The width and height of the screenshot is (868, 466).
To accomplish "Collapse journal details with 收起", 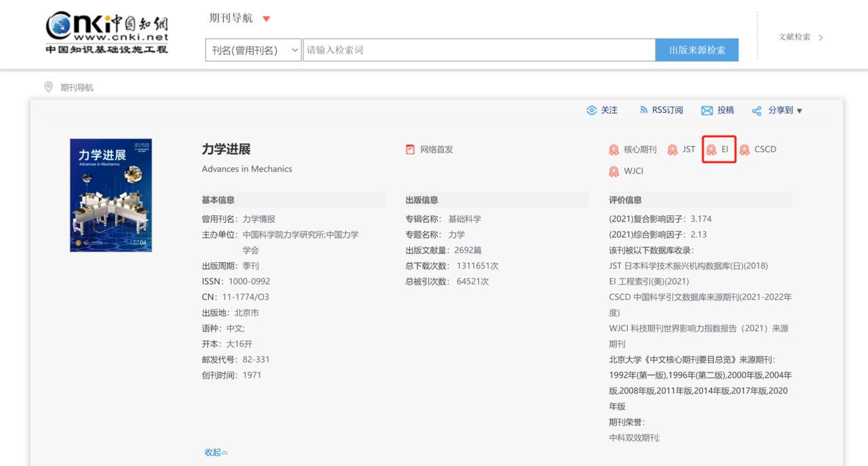I will (216, 452).
